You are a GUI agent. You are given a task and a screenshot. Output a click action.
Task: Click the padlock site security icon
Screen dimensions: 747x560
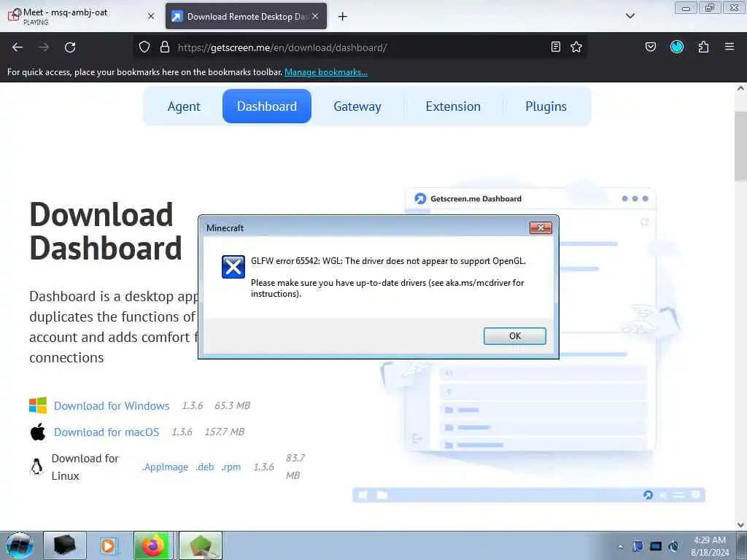pyautogui.click(x=165, y=47)
